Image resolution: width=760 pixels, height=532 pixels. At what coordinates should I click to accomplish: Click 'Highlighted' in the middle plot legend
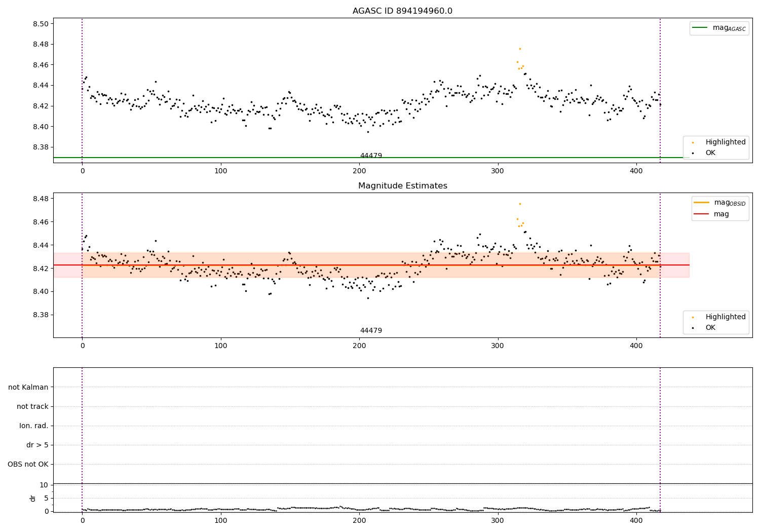coord(726,317)
